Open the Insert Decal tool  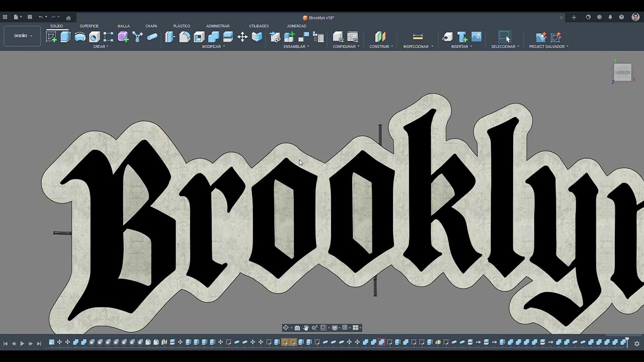[x=462, y=37]
